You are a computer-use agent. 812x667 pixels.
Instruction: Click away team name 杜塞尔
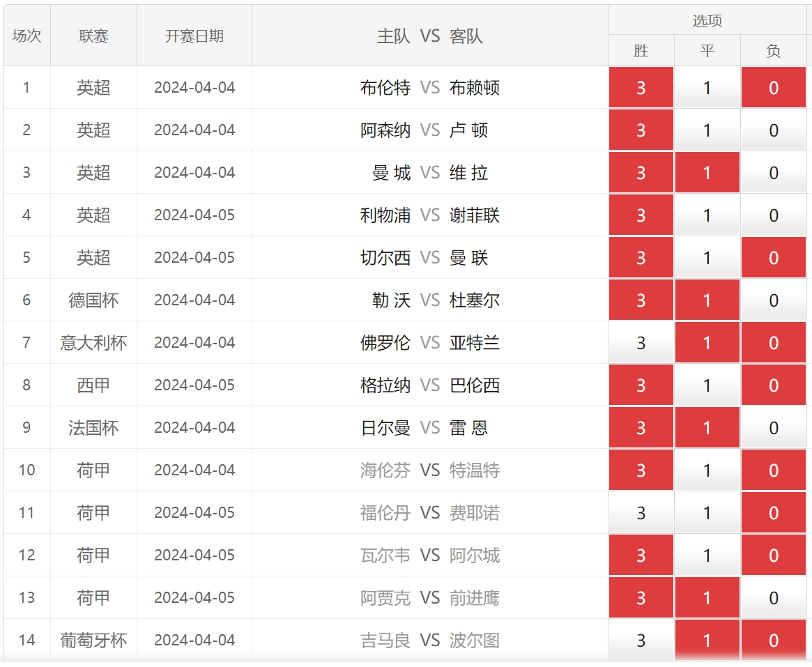(x=475, y=300)
